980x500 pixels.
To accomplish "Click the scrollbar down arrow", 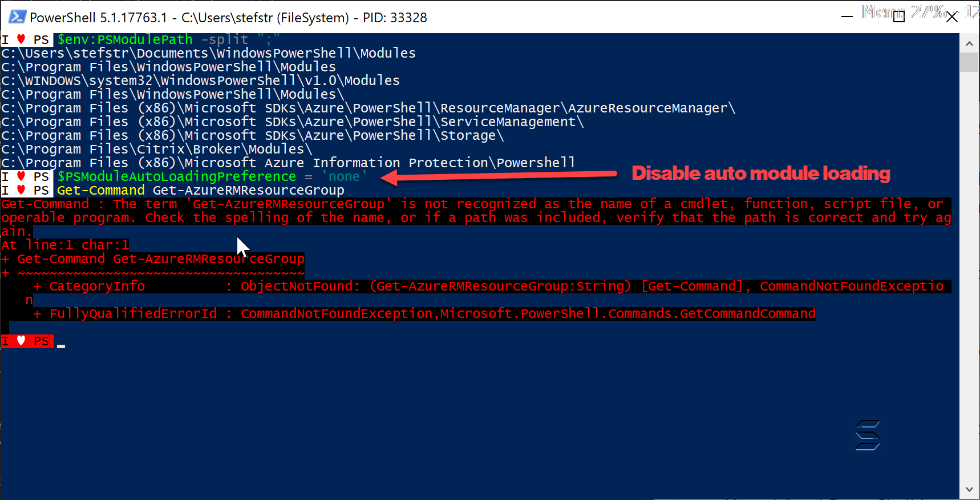I will pyautogui.click(x=969, y=489).
